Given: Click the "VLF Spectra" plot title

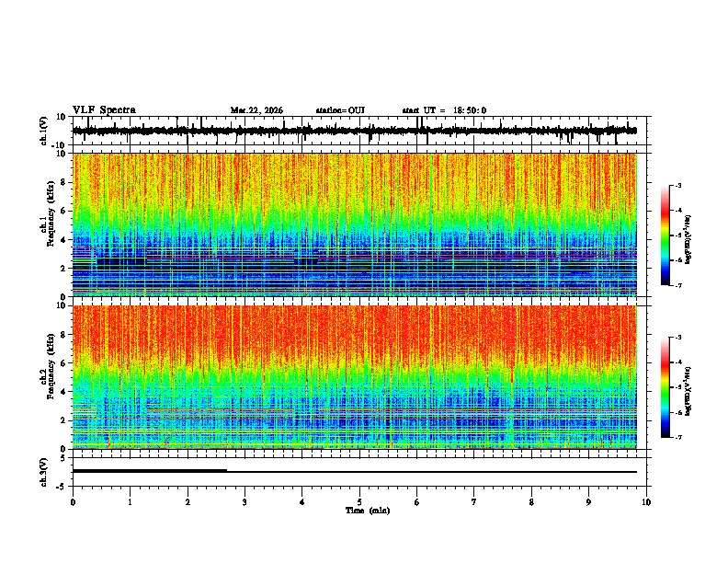Looking at the screenshot, I should coord(104,110).
